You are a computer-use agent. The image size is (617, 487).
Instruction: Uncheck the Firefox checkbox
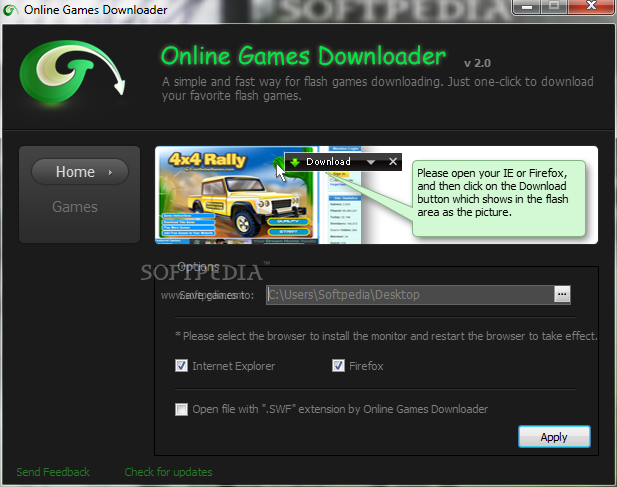coord(338,366)
